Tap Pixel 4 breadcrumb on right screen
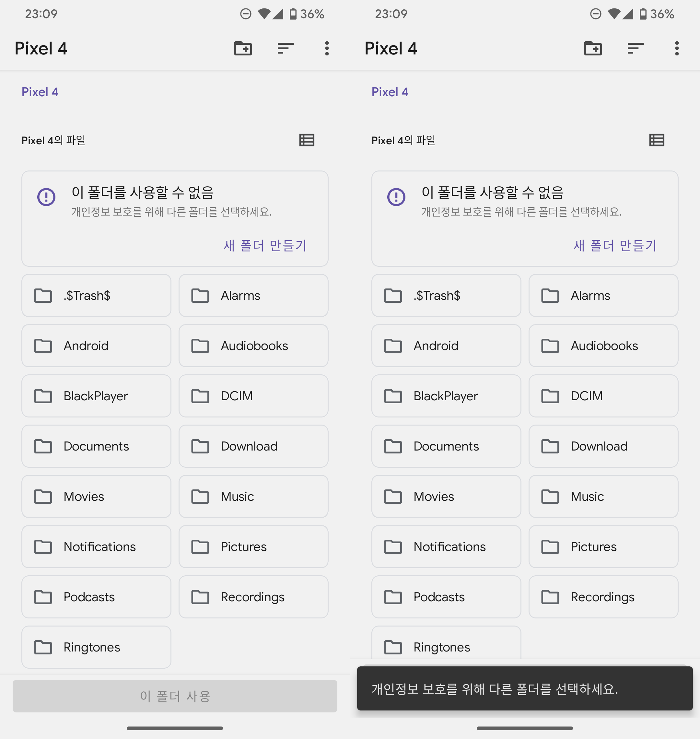 pyautogui.click(x=390, y=92)
